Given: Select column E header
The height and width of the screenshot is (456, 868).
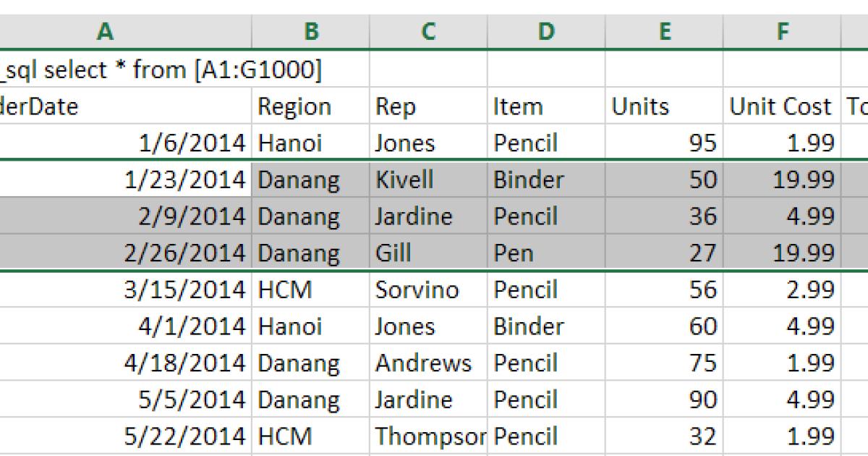Looking at the screenshot, I should pos(664,31).
